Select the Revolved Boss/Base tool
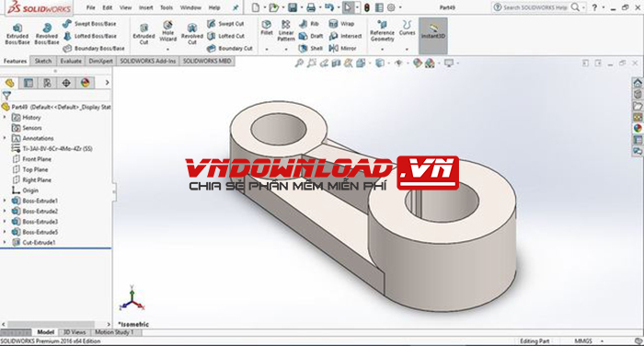Image resolution: width=644 pixels, height=346 pixels. (46, 34)
